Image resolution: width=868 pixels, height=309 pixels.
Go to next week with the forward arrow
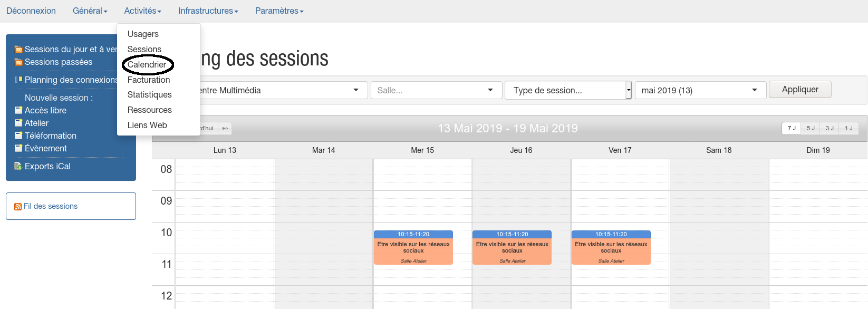click(x=225, y=128)
